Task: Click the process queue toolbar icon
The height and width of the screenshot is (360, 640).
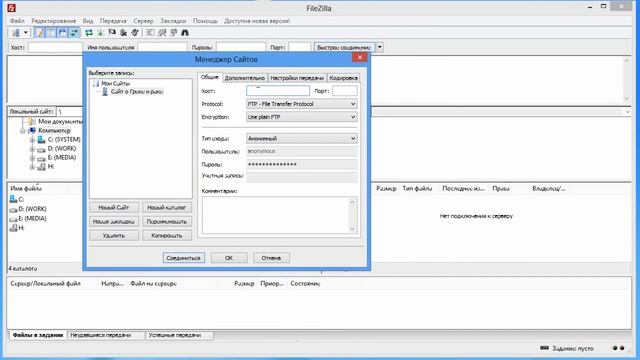Action: 100,33
